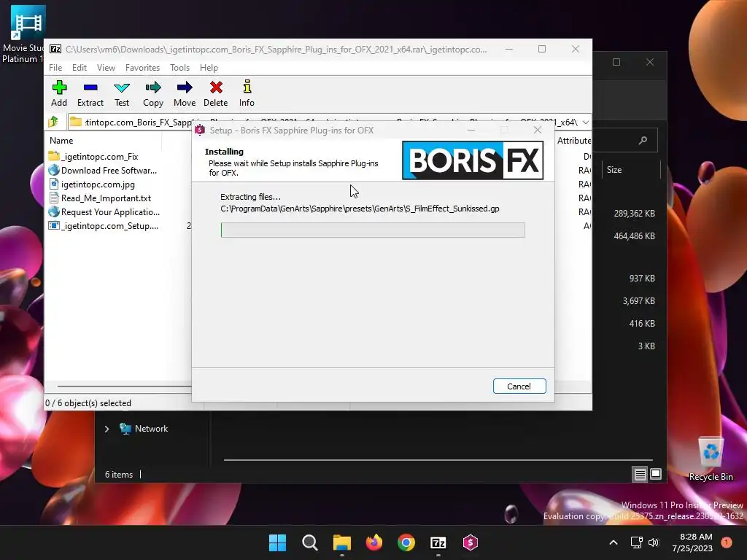747x560 pixels.
Task: Click the installation progress bar
Action: coord(373,230)
